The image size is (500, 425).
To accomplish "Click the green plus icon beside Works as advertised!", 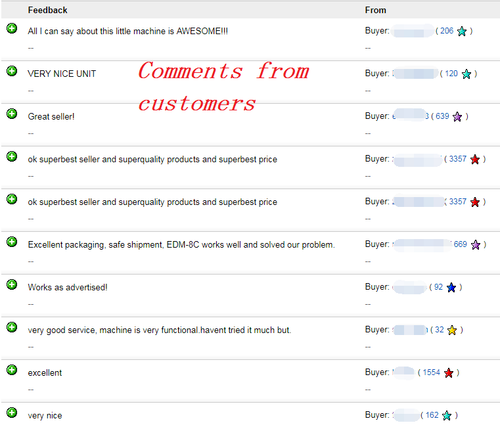I will 12,285.
